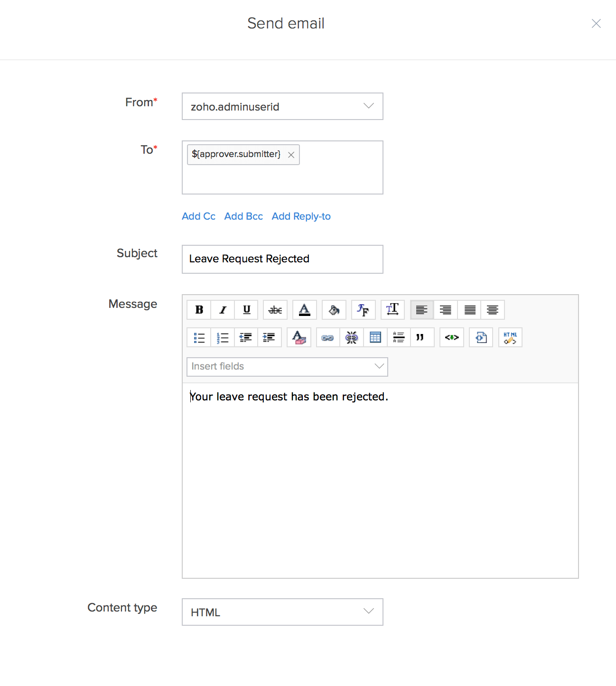Viewport: 616px width, 686px height.
Task: Click the Subject input field
Action: tap(282, 259)
